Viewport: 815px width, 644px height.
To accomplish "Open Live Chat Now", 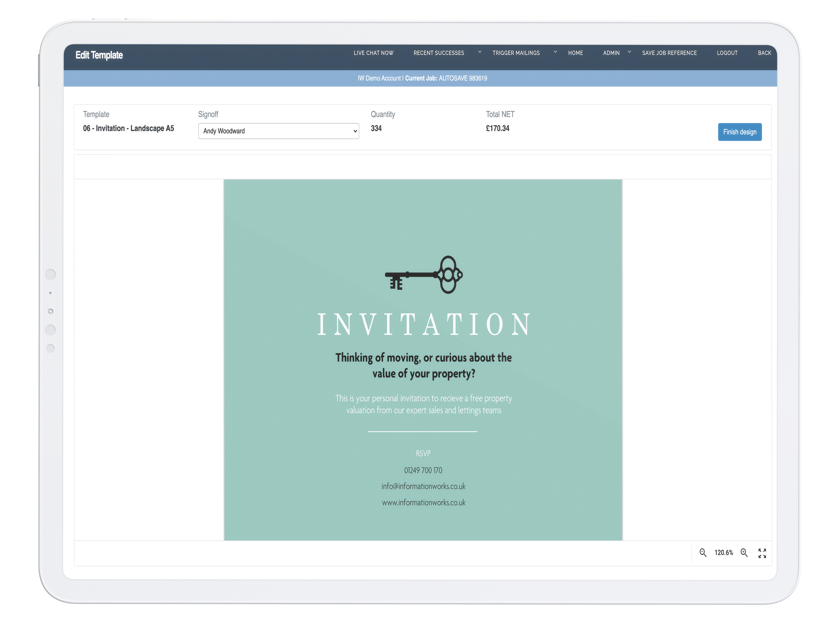I will (x=373, y=53).
